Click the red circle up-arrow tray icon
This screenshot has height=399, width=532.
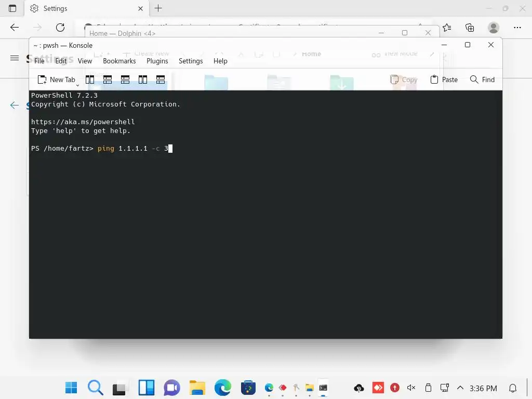(395, 388)
